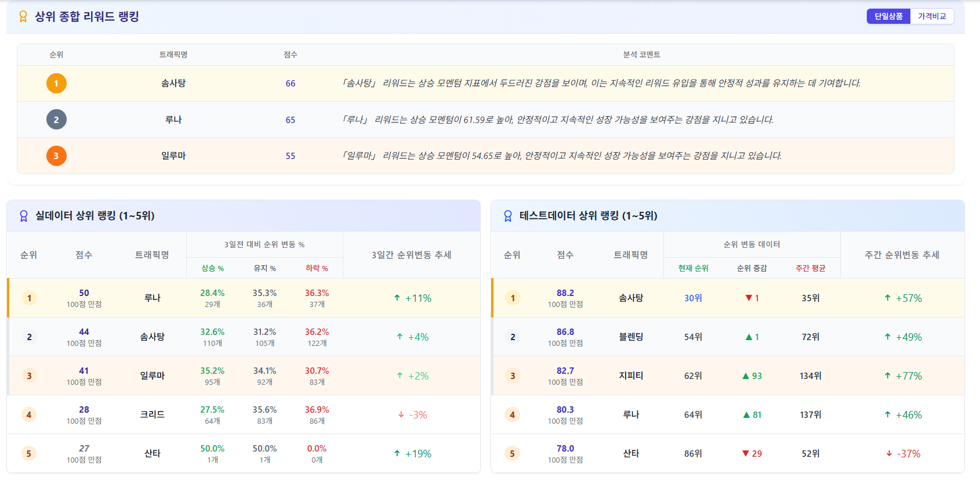Click the 134위 weekly average value
The image size is (980, 480).
(x=811, y=376)
